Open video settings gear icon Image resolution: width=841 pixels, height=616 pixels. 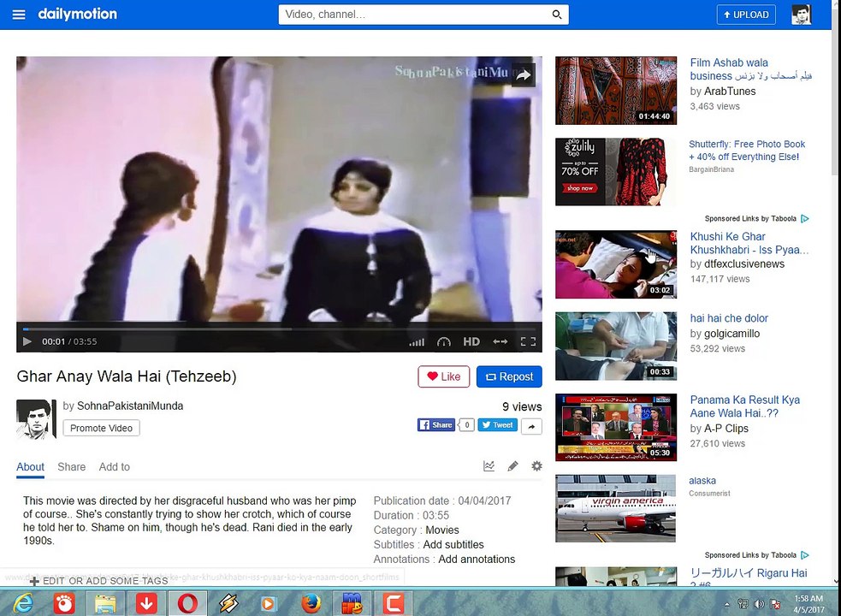click(536, 465)
